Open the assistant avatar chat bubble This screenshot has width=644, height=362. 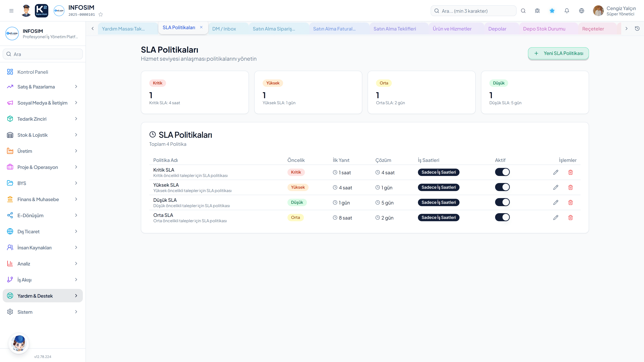(19, 343)
